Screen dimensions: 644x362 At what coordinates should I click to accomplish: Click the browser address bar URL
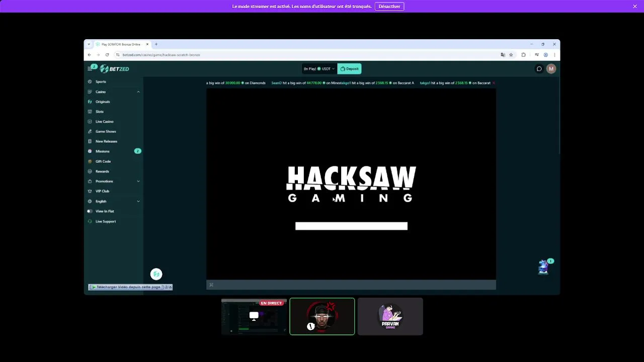(161, 55)
